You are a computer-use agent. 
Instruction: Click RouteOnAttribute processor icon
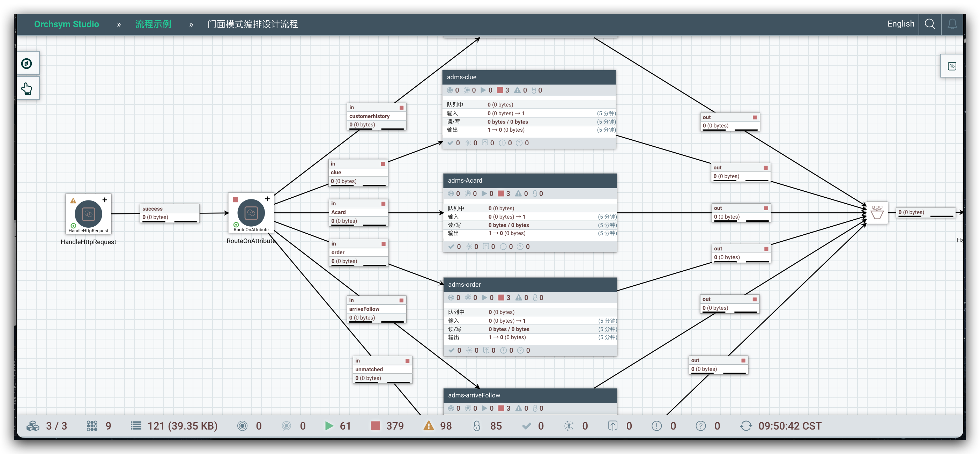click(251, 213)
